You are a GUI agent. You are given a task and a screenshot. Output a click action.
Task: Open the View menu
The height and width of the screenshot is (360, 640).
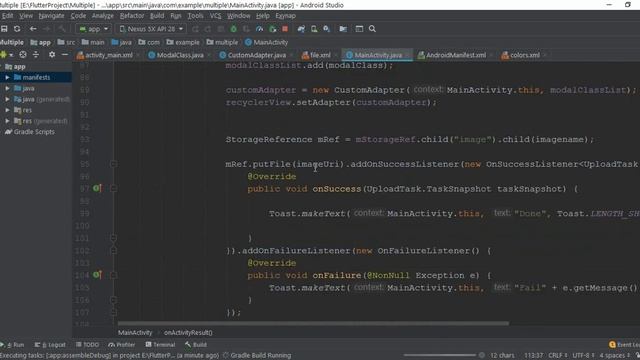coord(26,16)
